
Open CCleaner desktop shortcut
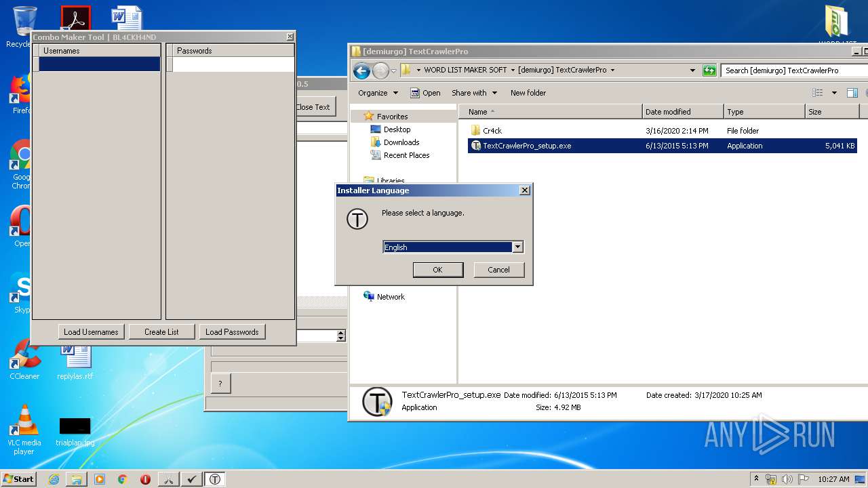click(24, 360)
